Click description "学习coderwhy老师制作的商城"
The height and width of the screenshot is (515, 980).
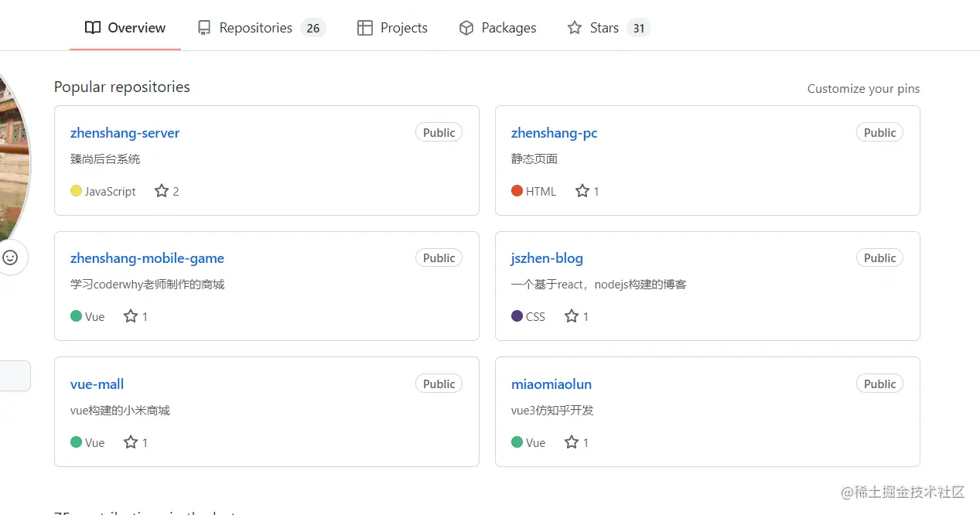point(148,285)
